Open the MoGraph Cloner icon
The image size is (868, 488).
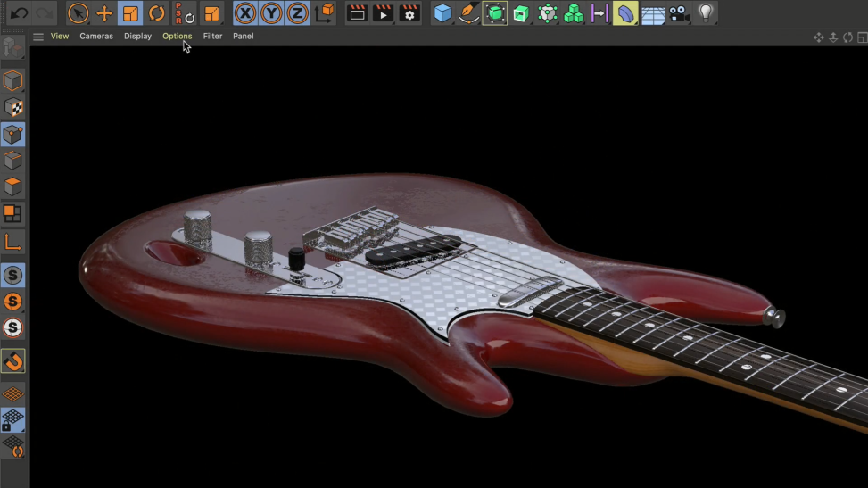pos(547,13)
